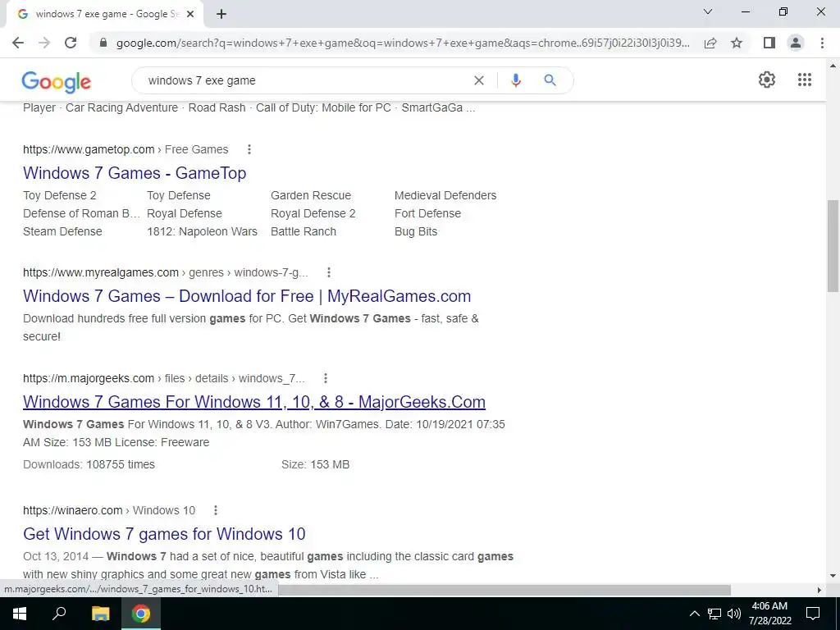Open the Fort Defense sitelink
840x630 pixels.
tap(427, 213)
